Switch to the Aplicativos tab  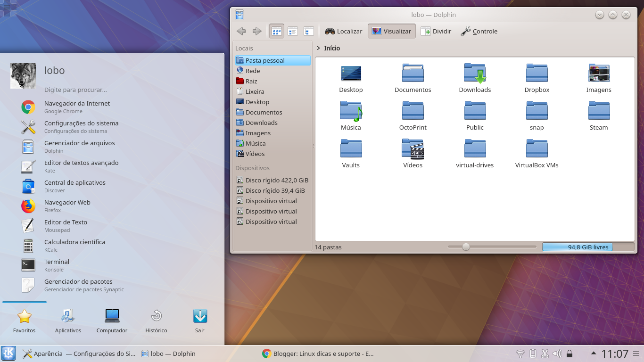68,321
